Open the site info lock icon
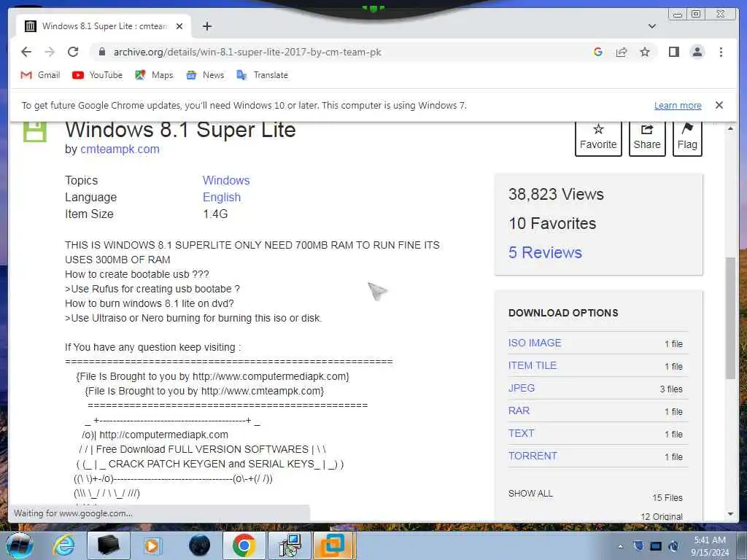Image resolution: width=747 pixels, height=560 pixels. (x=101, y=52)
